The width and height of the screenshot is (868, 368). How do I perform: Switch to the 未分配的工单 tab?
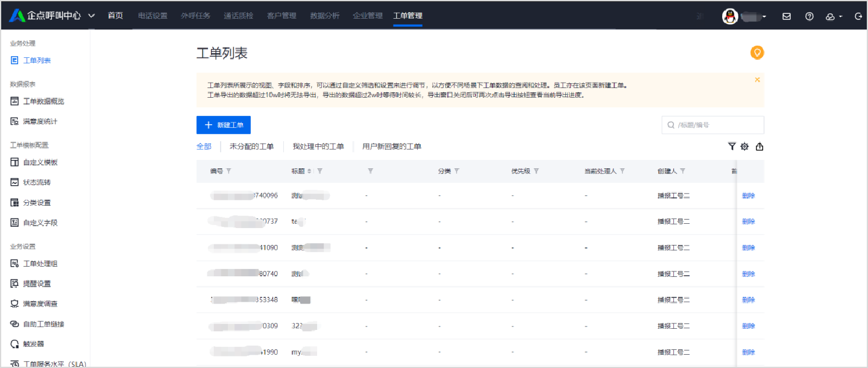click(251, 147)
